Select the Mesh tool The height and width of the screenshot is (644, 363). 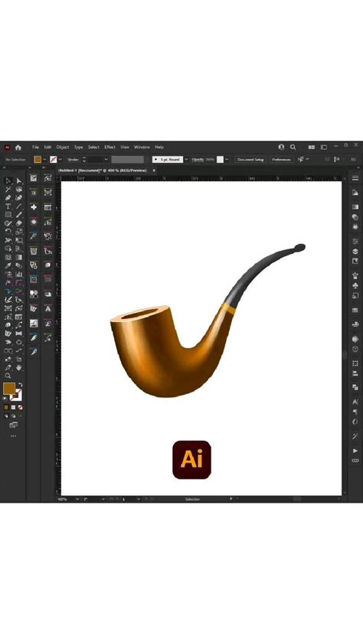[8, 258]
